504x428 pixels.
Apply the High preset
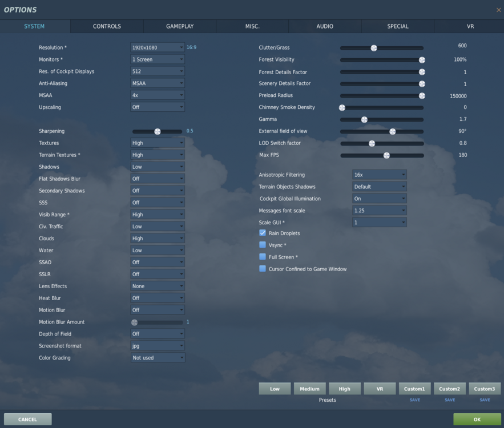pos(345,389)
